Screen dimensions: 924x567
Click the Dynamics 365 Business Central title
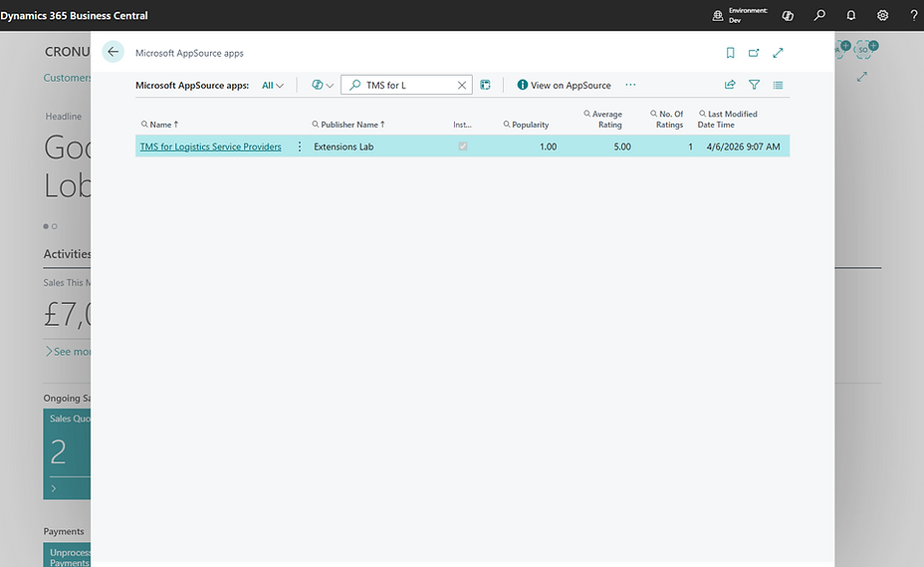tap(75, 15)
